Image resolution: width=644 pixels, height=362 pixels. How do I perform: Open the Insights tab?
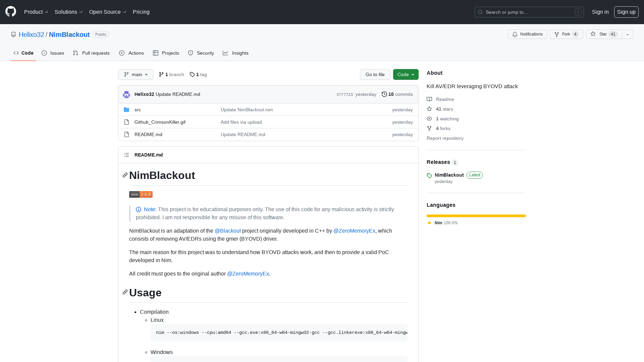(236, 53)
